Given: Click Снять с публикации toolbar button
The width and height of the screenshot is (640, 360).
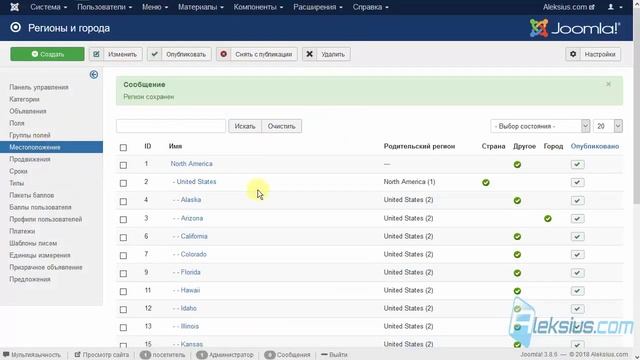Looking at the screenshot, I should point(257,54).
